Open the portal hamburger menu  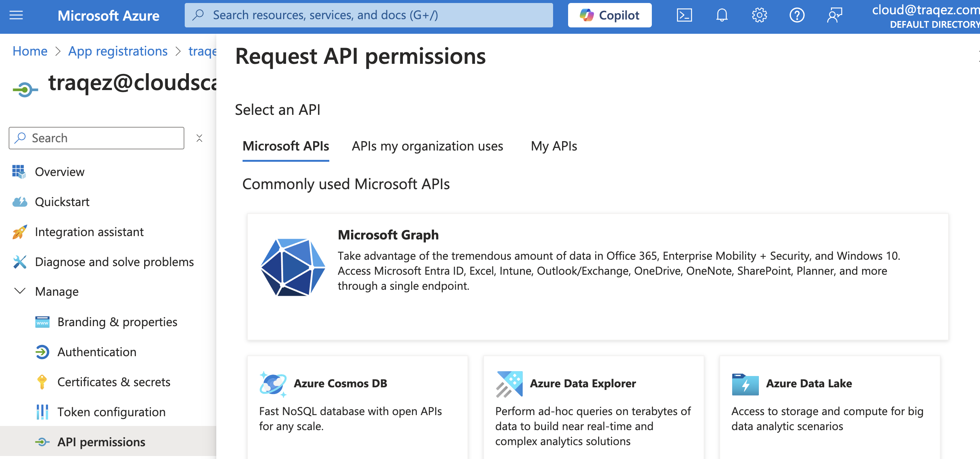coord(16,15)
